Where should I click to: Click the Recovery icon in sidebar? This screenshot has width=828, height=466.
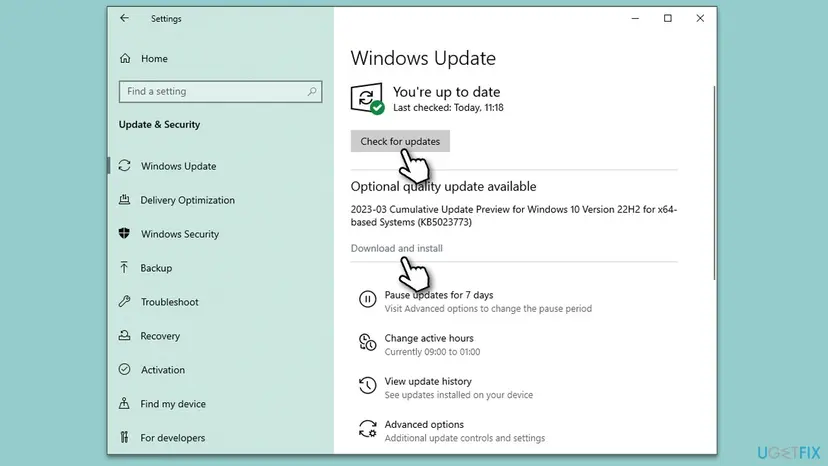(x=125, y=335)
